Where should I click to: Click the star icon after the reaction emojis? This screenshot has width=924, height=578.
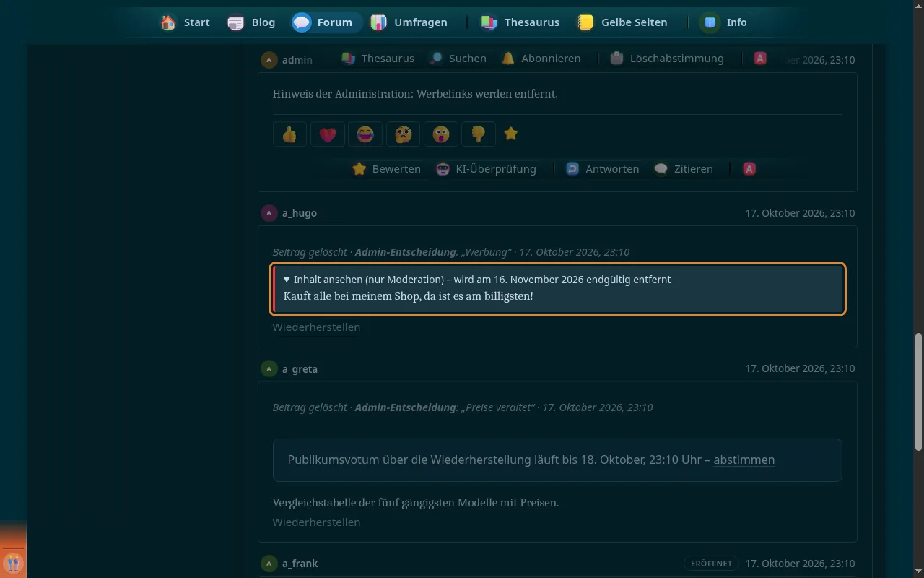(511, 134)
